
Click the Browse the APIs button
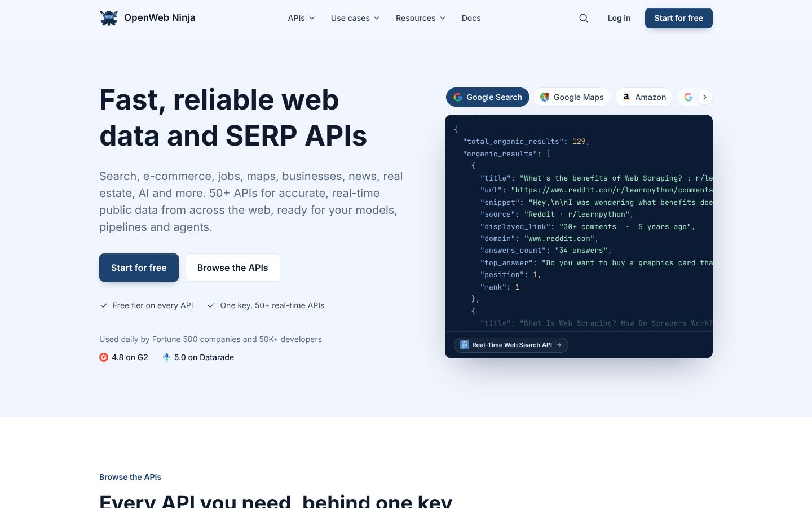(233, 268)
